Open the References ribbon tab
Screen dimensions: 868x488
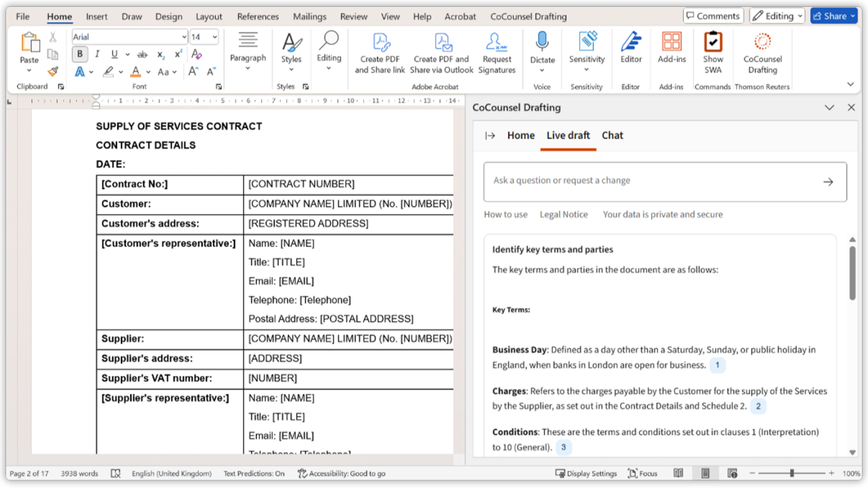(x=258, y=16)
